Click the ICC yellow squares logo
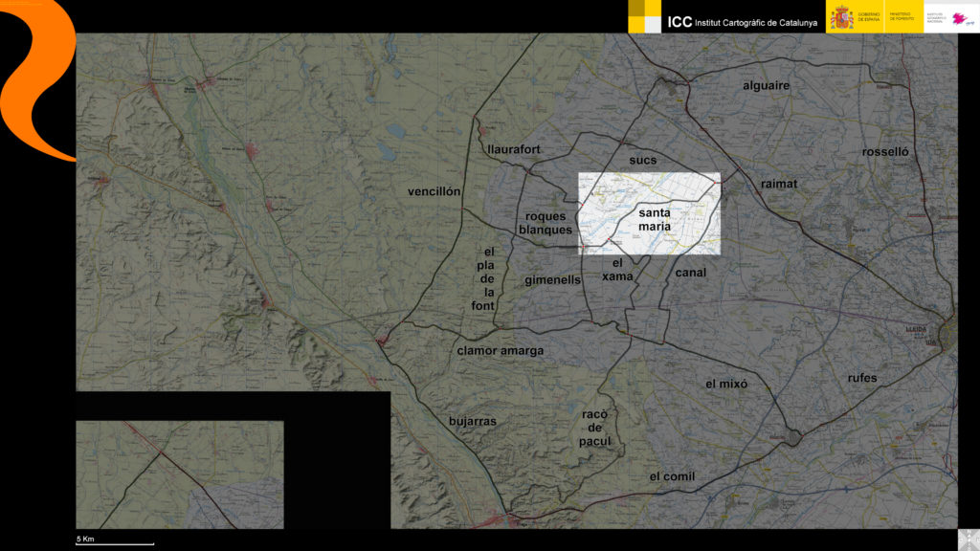980x551 pixels. pos(645,16)
